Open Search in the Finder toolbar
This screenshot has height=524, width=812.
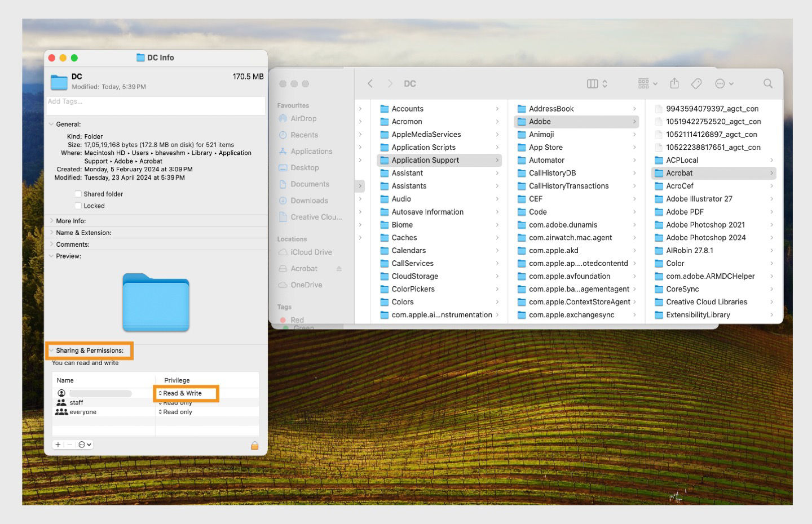point(768,83)
